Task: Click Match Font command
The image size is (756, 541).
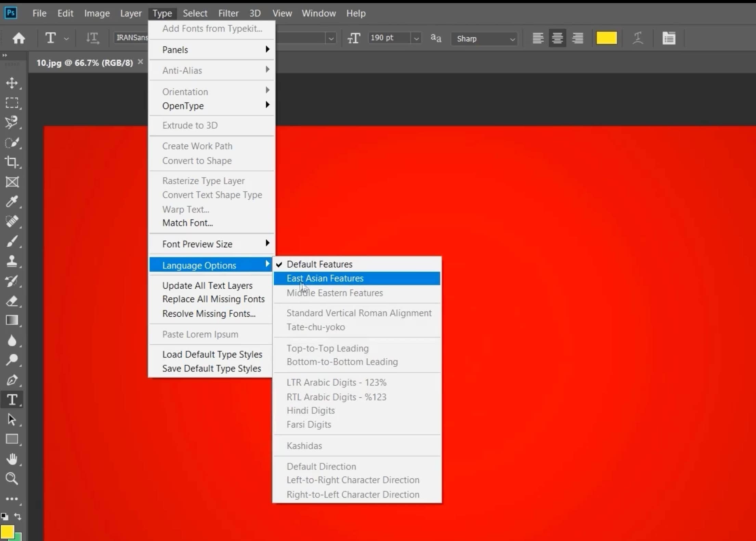Action: [187, 223]
